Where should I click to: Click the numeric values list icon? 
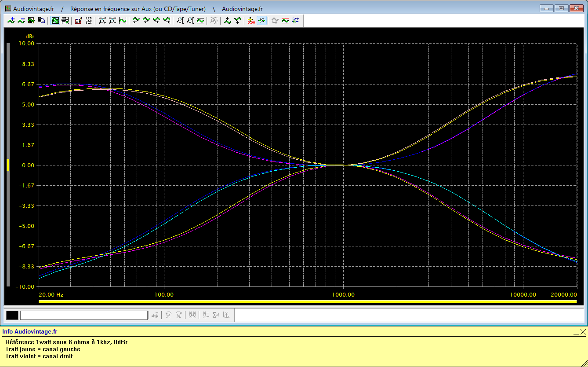(x=88, y=20)
